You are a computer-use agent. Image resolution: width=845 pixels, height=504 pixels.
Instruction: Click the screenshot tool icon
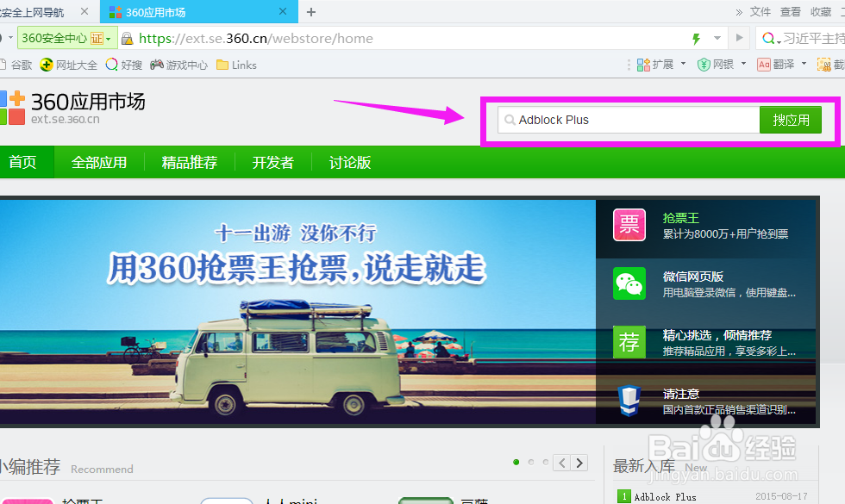click(824, 65)
